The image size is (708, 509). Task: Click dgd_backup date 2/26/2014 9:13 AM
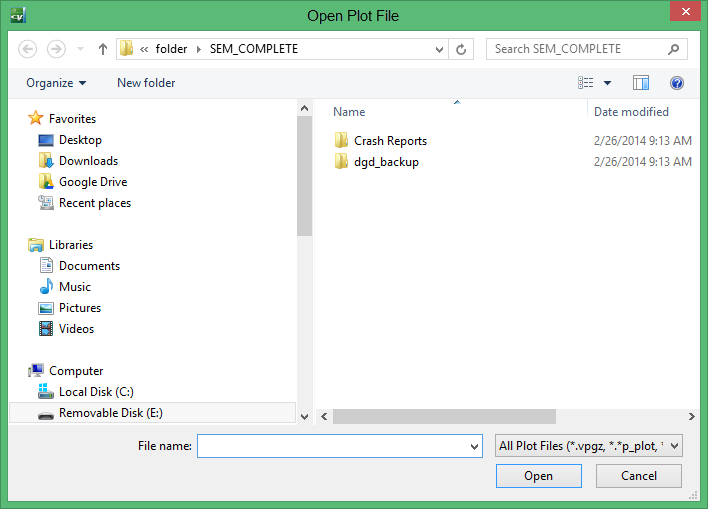point(643,162)
